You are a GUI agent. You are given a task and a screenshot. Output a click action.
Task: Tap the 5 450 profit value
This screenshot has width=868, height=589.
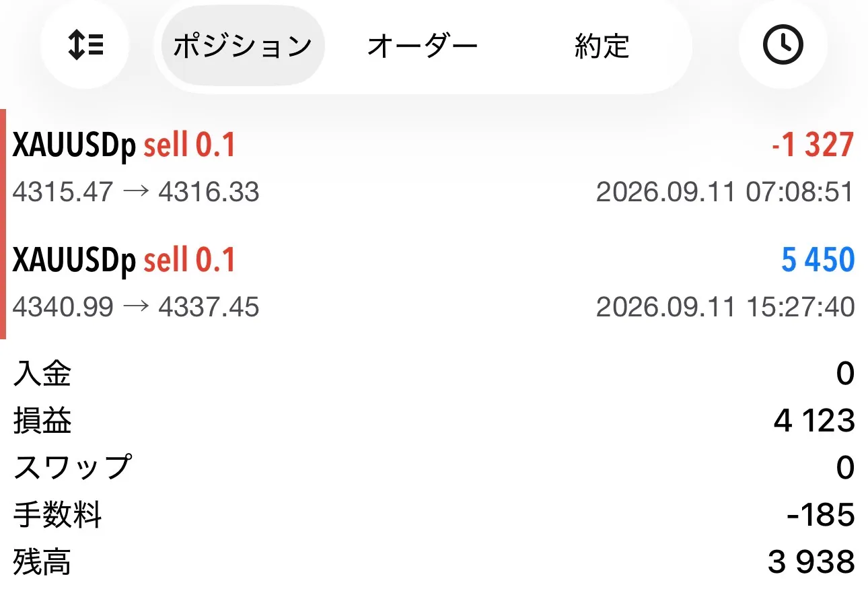[818, 260]
